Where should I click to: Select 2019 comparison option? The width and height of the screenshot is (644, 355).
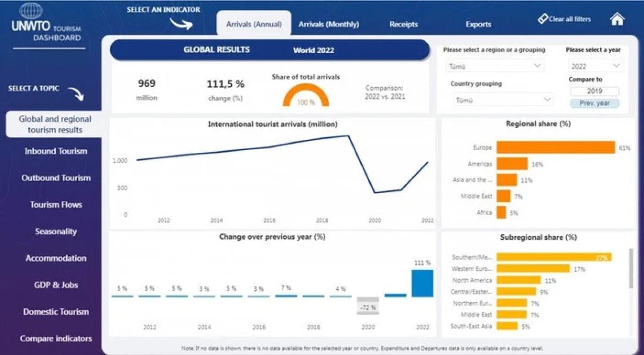point(594,92)
